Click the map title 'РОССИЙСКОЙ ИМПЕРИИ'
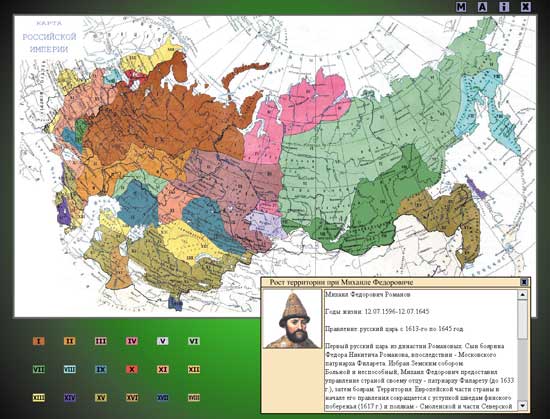Screen dimensions: 550x419 pyautogui.click(x=49, y=43)
